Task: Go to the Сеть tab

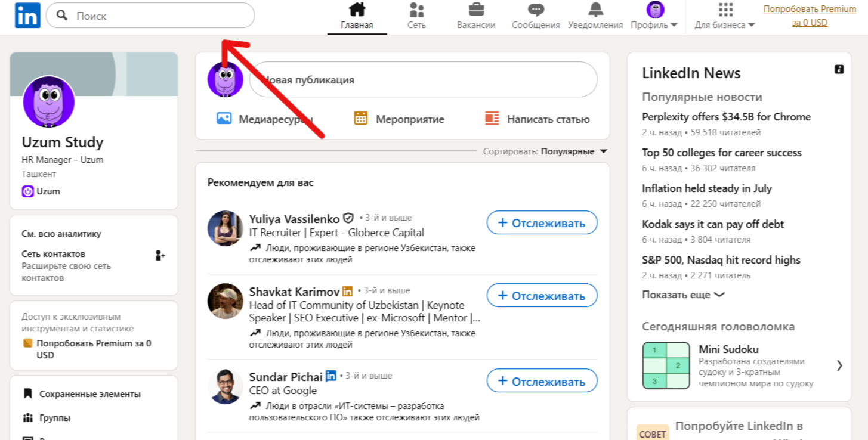Action: (416, 17)
